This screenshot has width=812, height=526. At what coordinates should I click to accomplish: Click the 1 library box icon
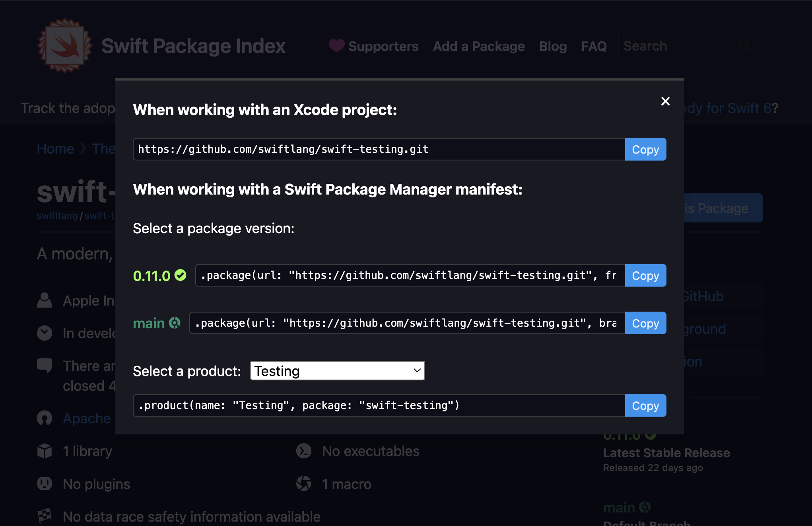pos(45,451)
